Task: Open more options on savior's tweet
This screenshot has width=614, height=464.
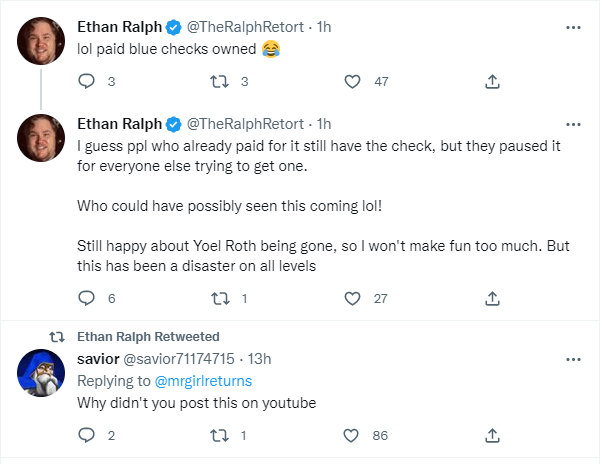Action: pos(573,359)
